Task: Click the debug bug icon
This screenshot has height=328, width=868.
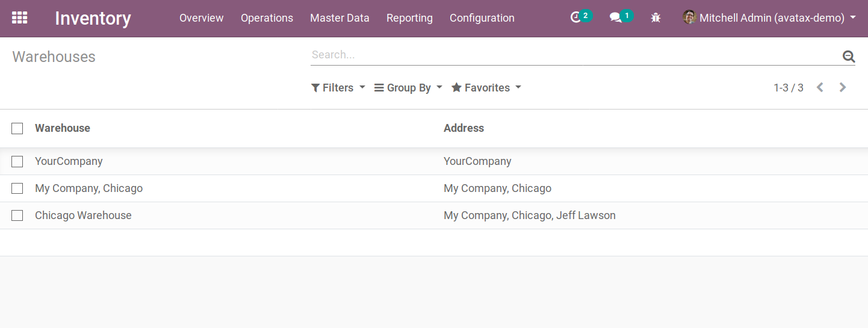Action: point(656,18)
